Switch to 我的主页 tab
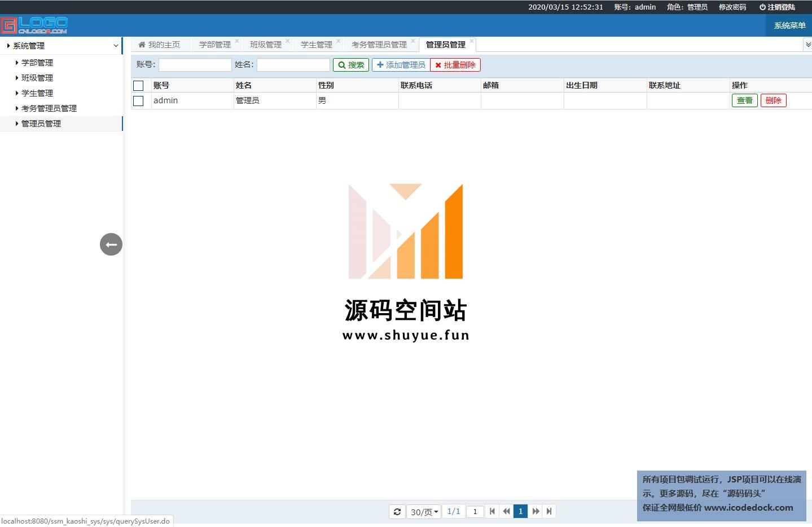812x527 pixels. [x=160, y=45]
